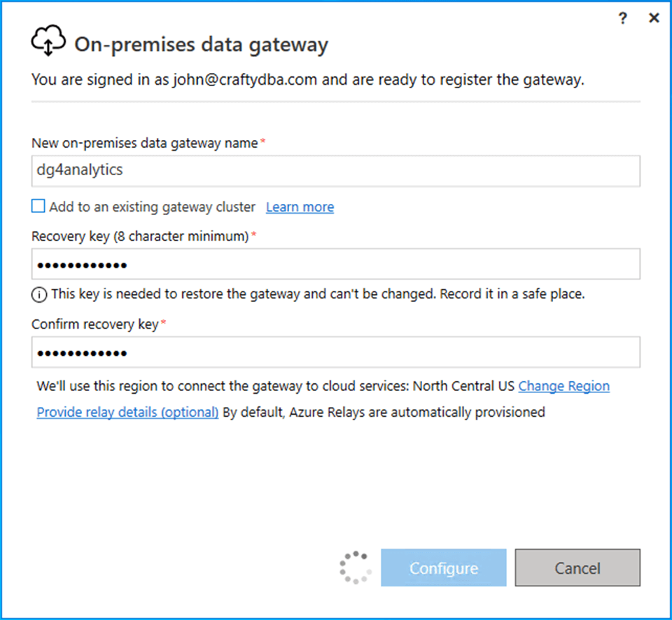Enable Add to an existing gateway cluster
Image resolution: width=672 pixels, height=620 pixels.
click(x=38, y=207)
